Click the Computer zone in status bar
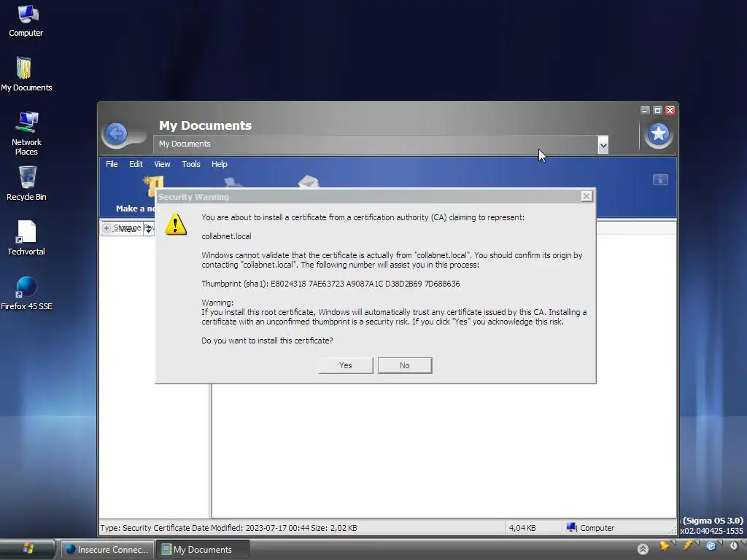Screen dimensions: 747x560 (590, 528)
